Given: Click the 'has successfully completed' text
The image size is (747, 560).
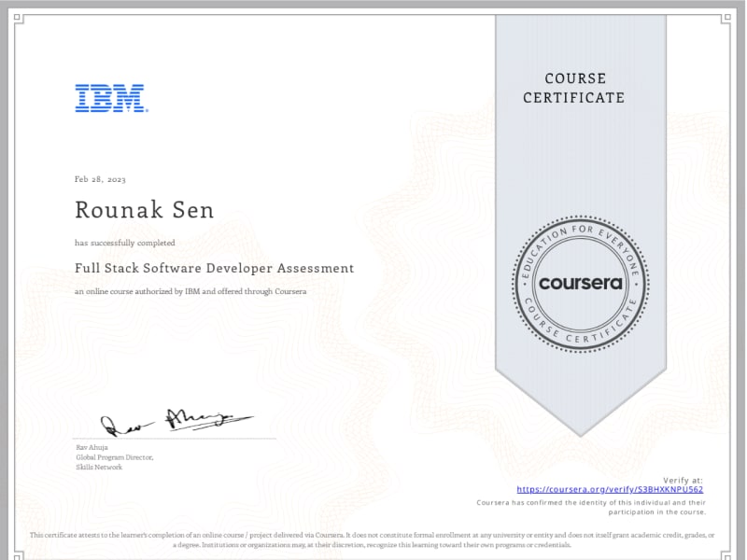Looking at the screenshot, I should pos(125,243).
